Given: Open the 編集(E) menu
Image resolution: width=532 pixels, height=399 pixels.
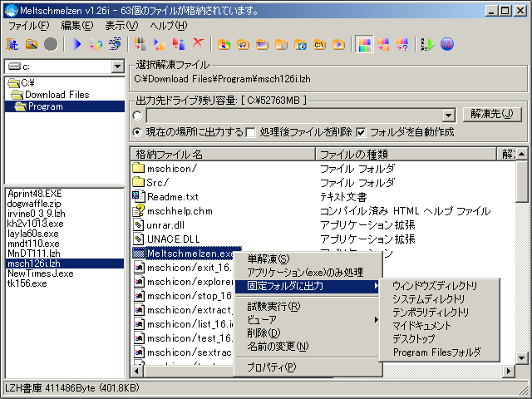Looking at the screenshot, I should coord(77,26).
